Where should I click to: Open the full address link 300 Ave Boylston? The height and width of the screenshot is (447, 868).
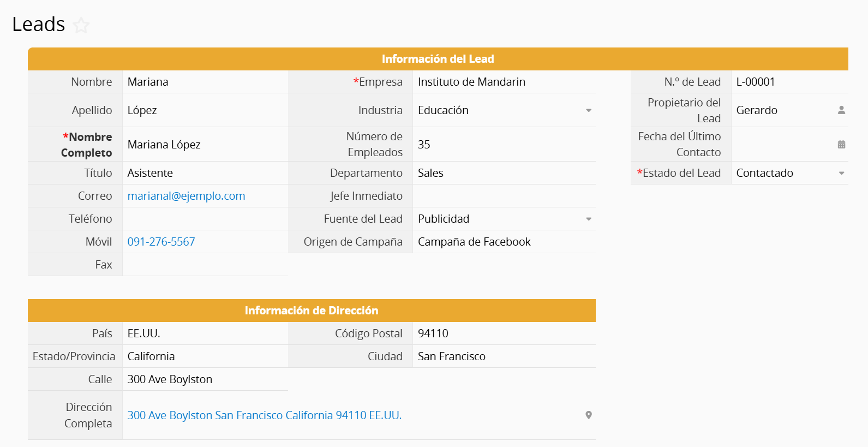coord(264,415)
